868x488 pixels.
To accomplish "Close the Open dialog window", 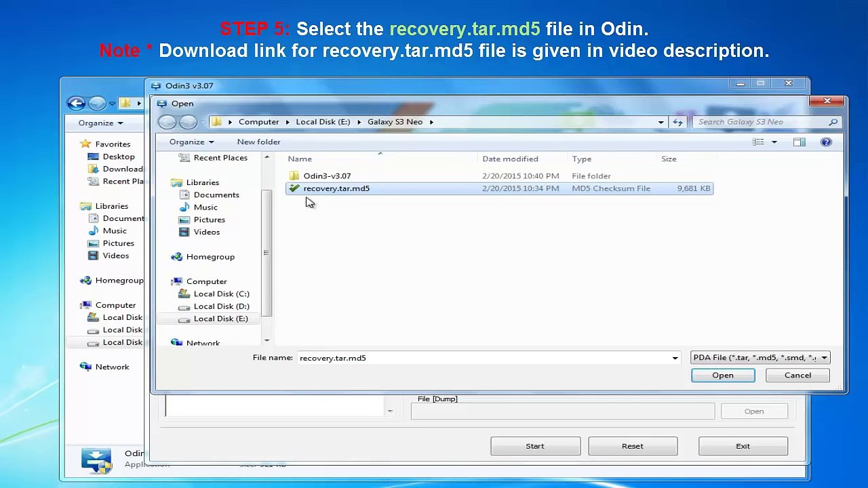I will pyautogui.click(x=827, y=102).
